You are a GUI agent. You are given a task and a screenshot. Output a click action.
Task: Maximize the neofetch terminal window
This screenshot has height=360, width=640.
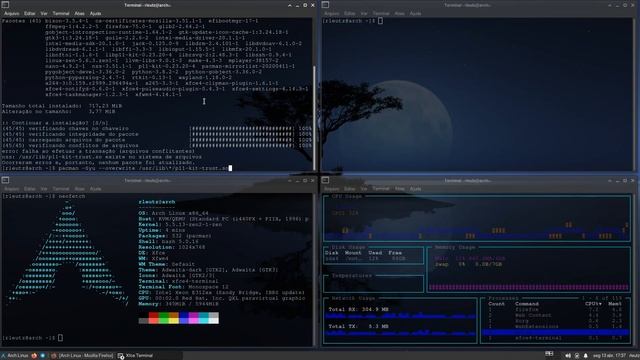click(305, 180)
